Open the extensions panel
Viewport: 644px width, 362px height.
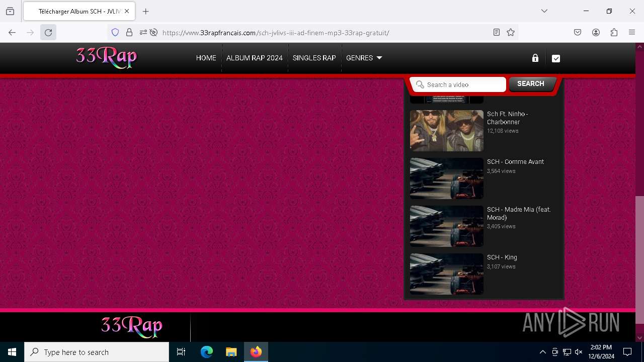(x=614, y=33)
